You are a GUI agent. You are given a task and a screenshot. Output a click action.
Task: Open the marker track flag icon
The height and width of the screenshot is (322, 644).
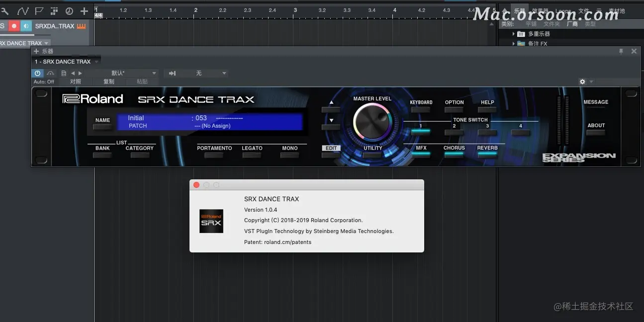pyautogui.click(x=39, y=11)
